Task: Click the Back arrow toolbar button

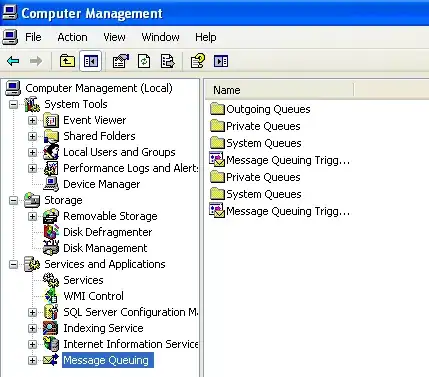Action: [13, 61]
